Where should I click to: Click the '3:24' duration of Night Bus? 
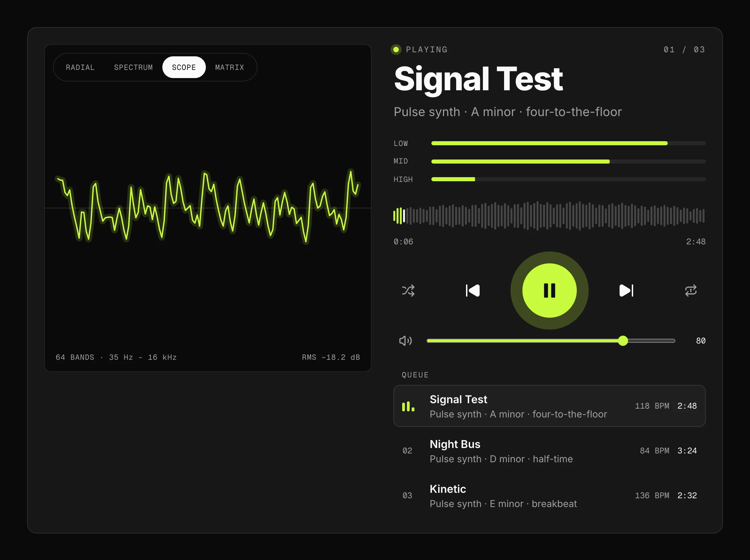tap(687, 451)
